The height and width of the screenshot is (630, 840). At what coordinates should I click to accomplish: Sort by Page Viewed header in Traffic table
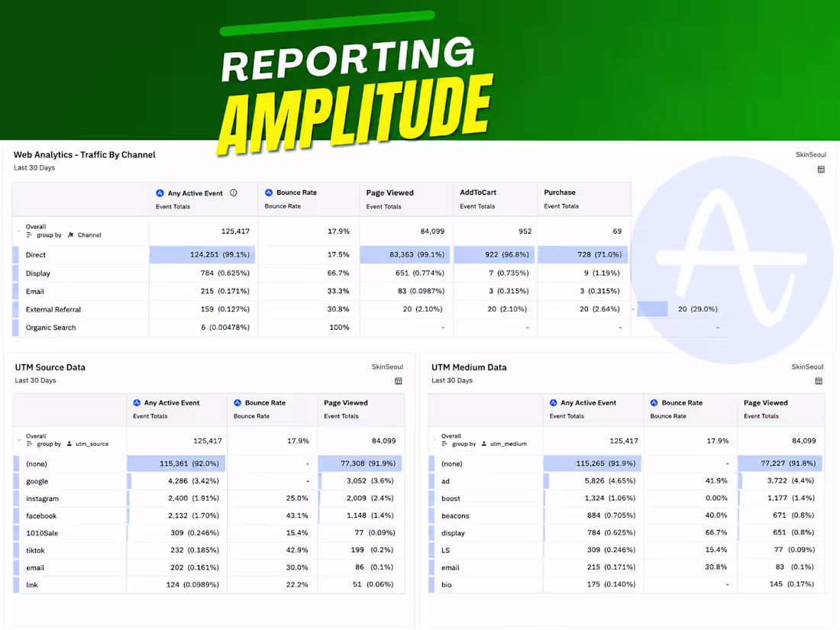[x=389, y=193]
